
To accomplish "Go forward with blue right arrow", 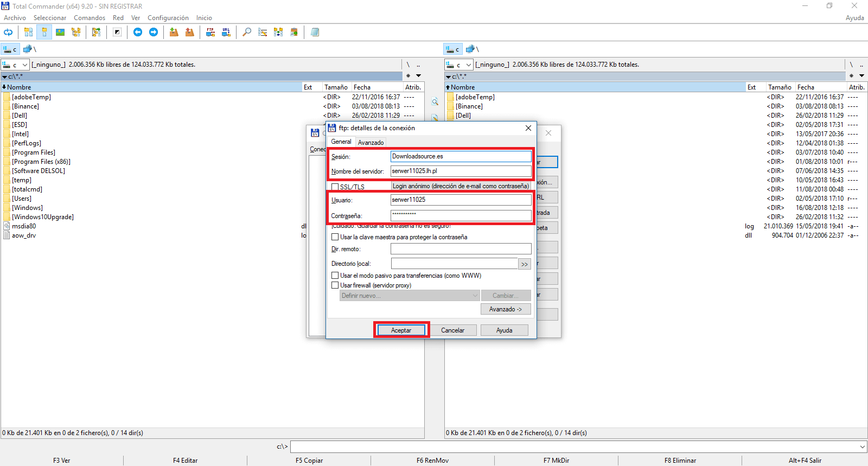I will click(154, 32).
